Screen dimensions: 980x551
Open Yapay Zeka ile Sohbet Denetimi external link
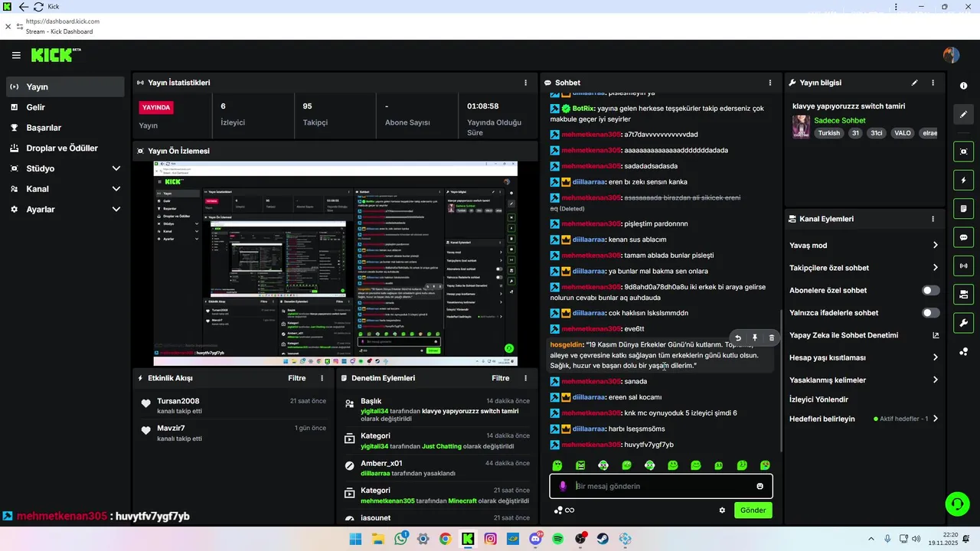coord(936,335)
